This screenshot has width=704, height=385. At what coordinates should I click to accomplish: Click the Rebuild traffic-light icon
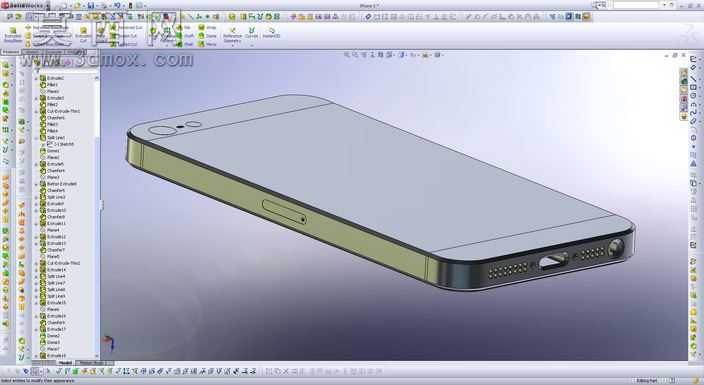point(131,5)
